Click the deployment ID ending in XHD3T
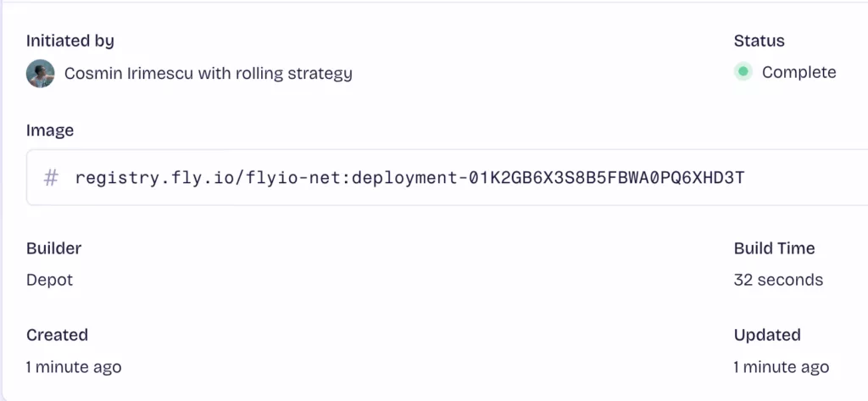Screen dimensions: 868x401 point(548,178)
